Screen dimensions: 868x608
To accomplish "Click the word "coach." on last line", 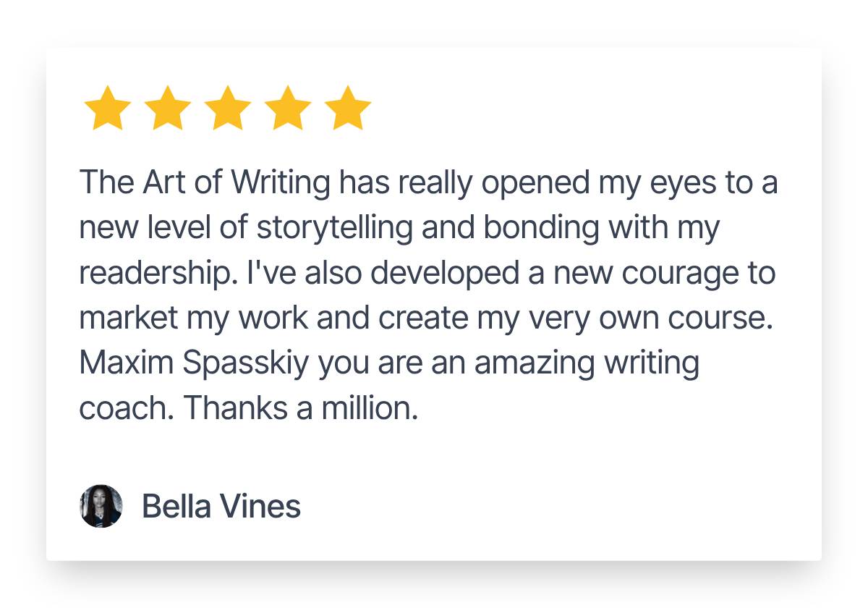I will coord(126,408).
